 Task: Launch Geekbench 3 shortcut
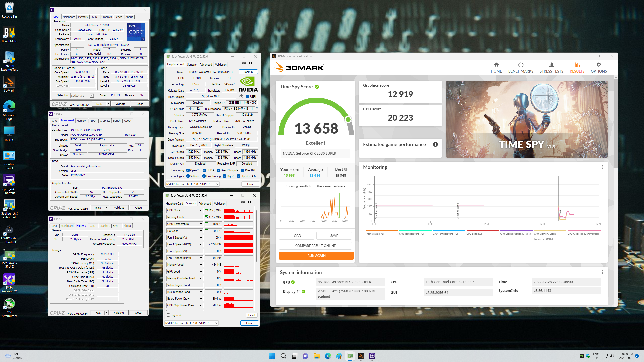click(9, 209)
